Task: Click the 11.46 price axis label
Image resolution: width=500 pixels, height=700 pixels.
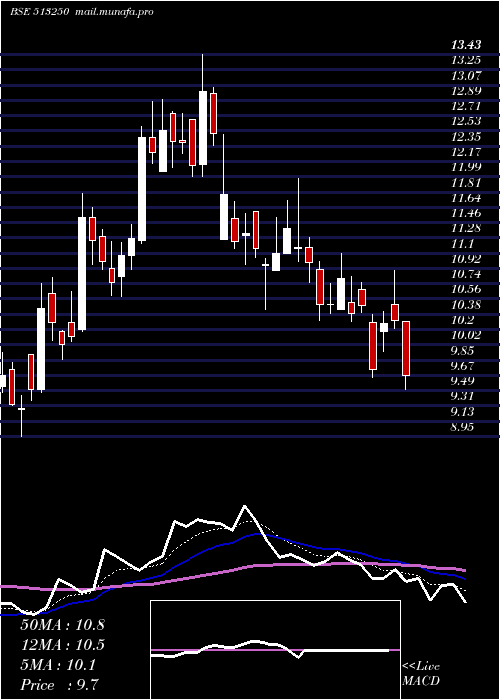Action: click(466, 212)
